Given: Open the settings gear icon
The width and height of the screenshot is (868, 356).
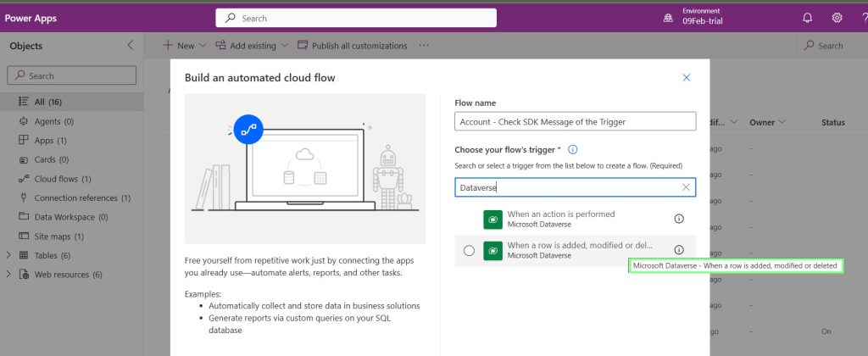Looking at the screenshot, I should [x=837, y=19].
